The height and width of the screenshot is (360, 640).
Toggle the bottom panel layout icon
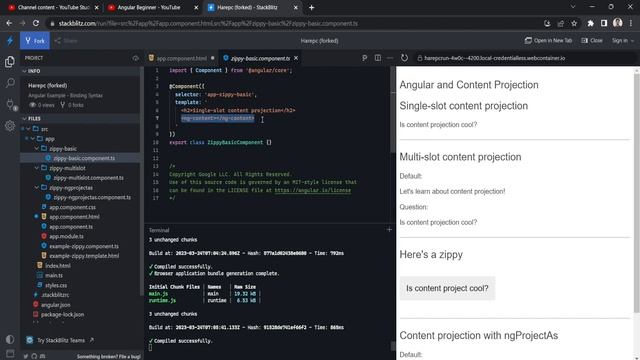point(10,353)
